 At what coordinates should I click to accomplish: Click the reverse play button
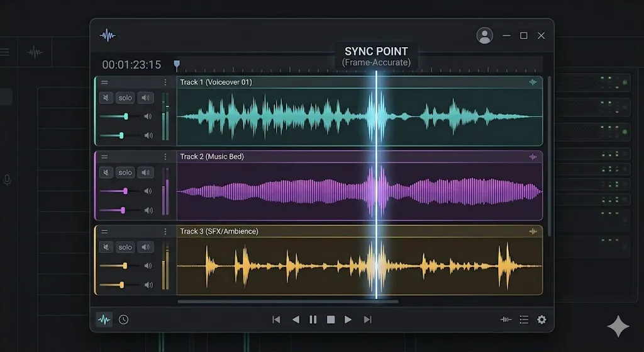coord(296,319)
